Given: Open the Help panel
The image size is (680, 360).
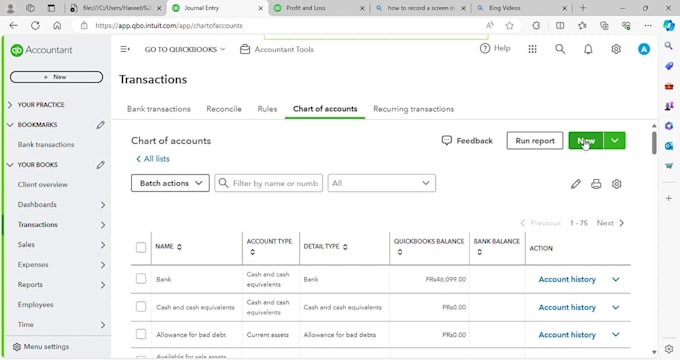Looking at the screenshot, I should (x=495, y=48).
